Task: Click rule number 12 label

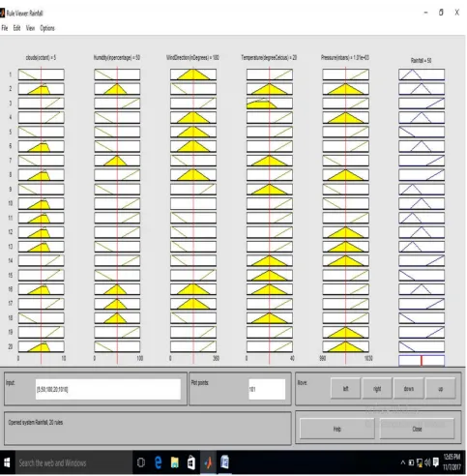Action: (x=11, y=232)
